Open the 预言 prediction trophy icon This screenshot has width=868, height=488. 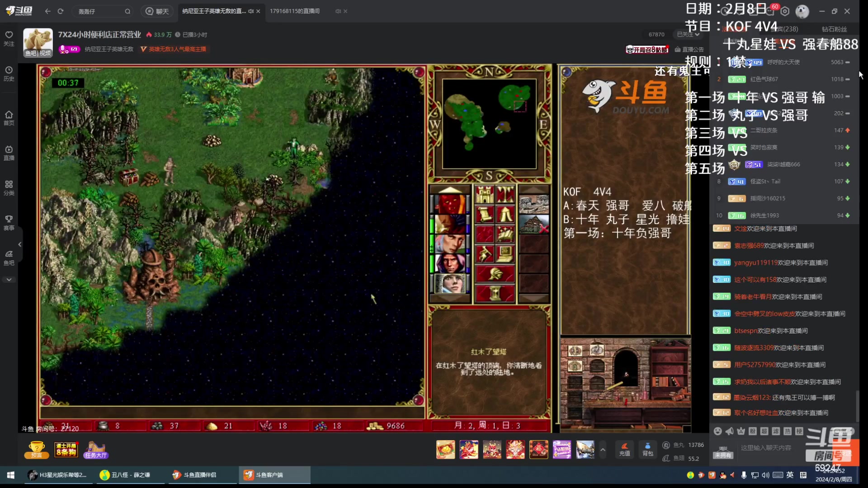37,450
